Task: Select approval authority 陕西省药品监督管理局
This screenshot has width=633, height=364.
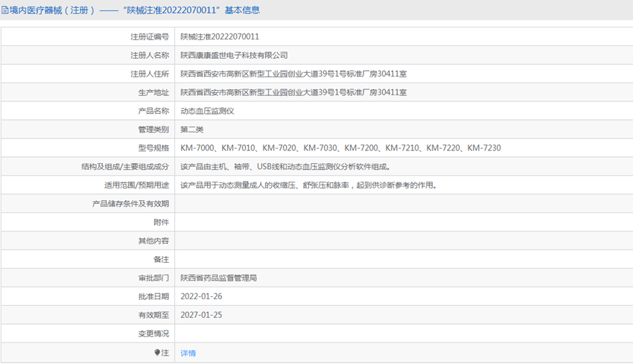Action: [x=218, y=278]
